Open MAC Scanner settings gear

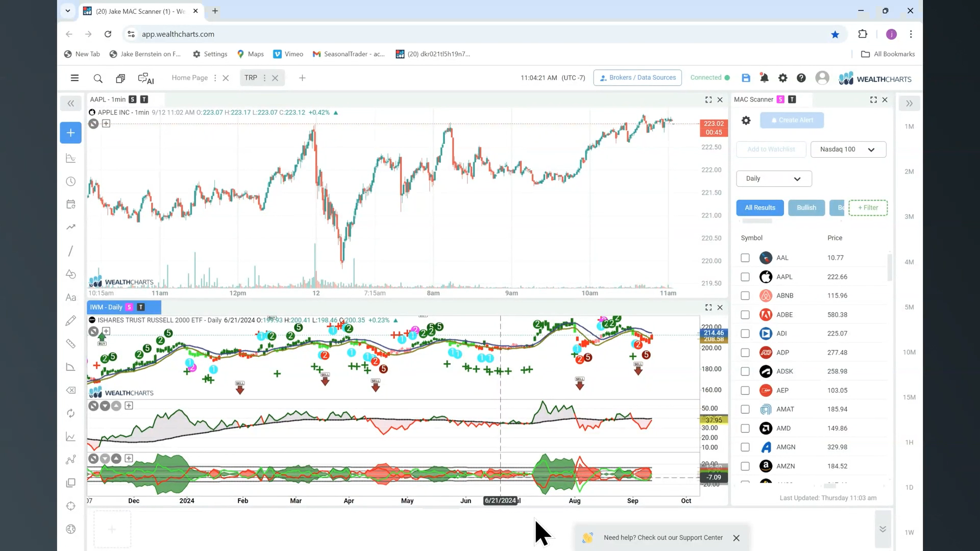746,120
